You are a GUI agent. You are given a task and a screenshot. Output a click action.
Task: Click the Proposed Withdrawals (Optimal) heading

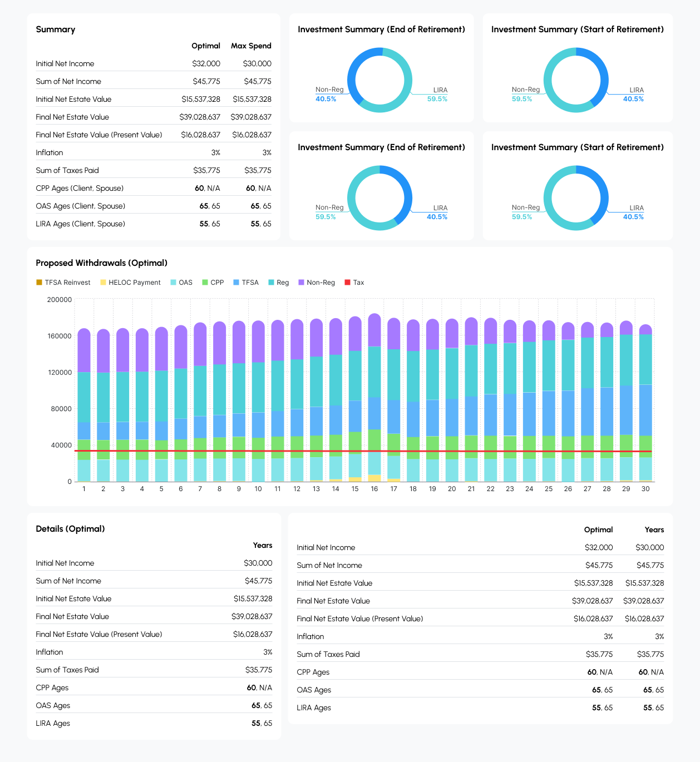pyautogui.click(x=102, y=263)
